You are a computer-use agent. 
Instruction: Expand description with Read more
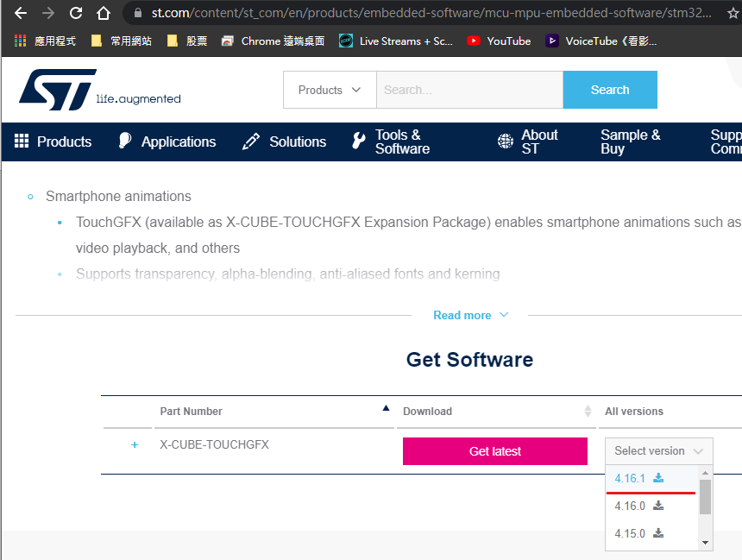[470, 315]
